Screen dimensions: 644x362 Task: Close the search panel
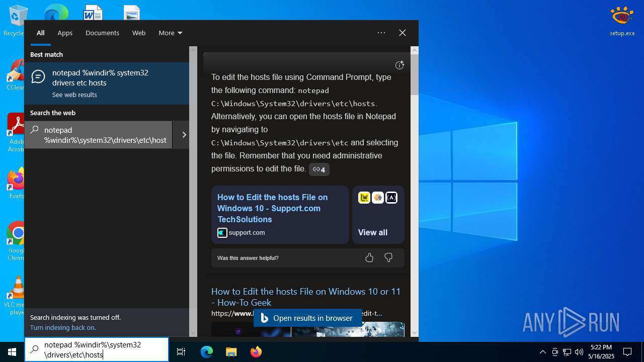403,33
